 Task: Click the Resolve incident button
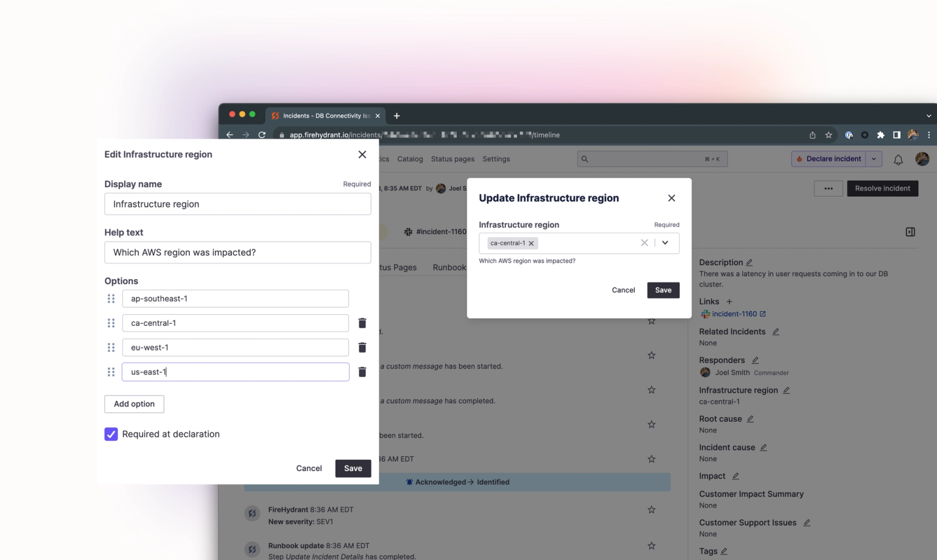[882, 188]
